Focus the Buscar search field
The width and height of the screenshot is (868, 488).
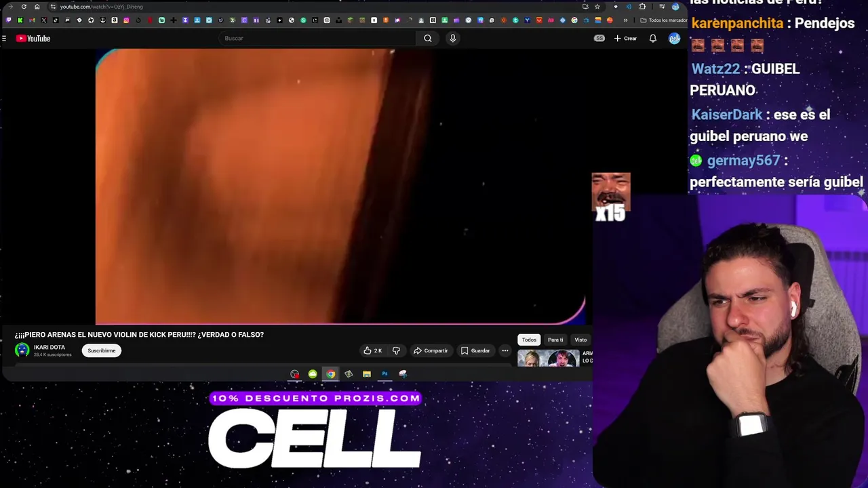319,39
